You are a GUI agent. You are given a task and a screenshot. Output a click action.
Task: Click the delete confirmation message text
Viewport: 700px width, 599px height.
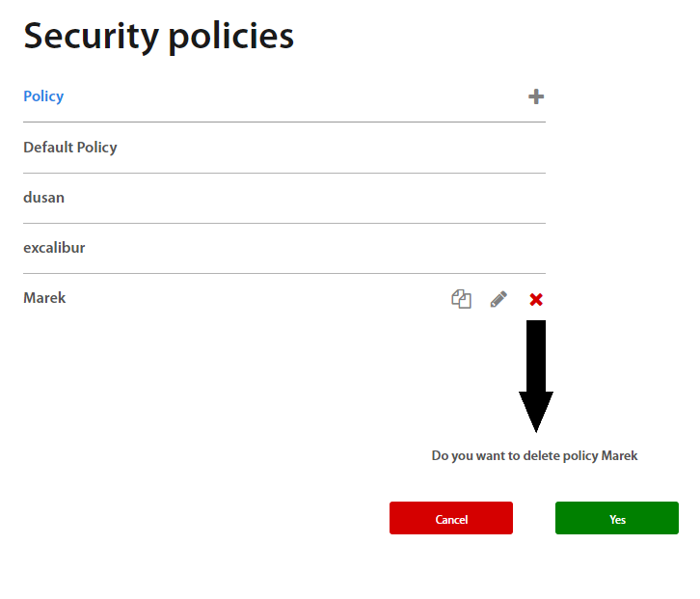[534, 455]
